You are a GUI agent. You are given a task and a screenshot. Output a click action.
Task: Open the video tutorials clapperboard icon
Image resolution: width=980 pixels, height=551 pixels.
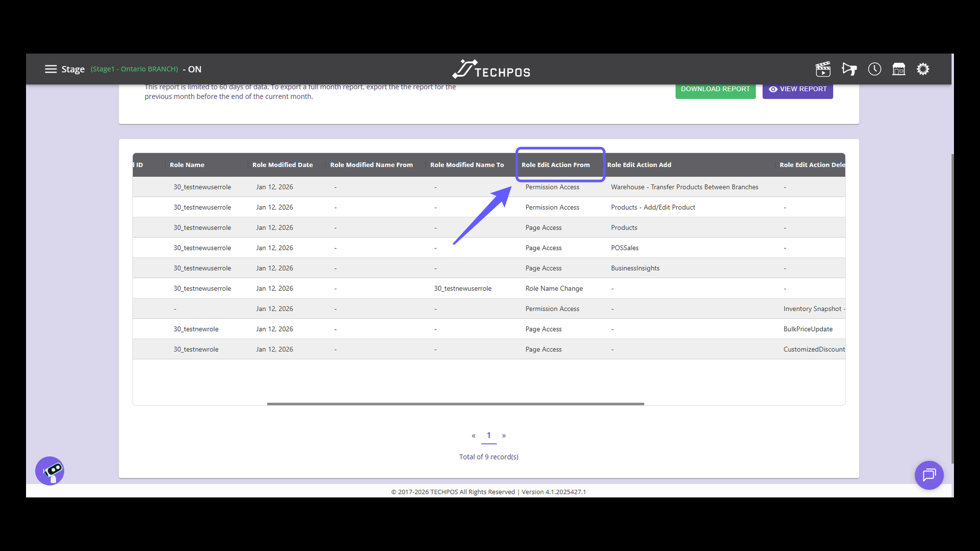(823, 69)
